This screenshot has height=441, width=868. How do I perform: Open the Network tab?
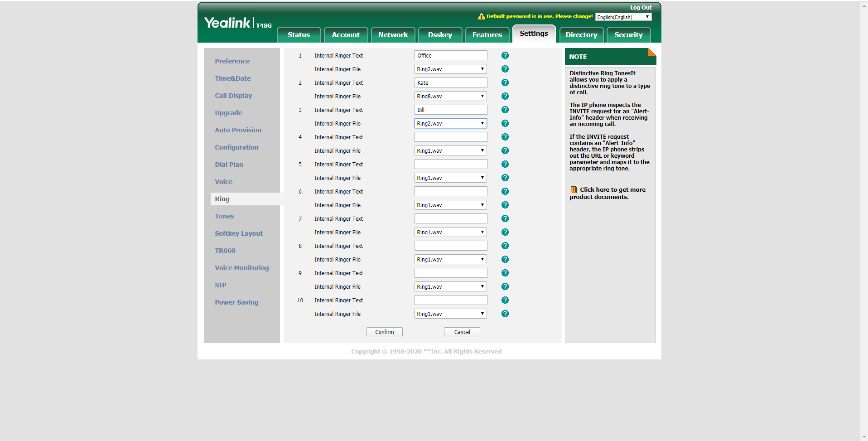tap(393, 35)
